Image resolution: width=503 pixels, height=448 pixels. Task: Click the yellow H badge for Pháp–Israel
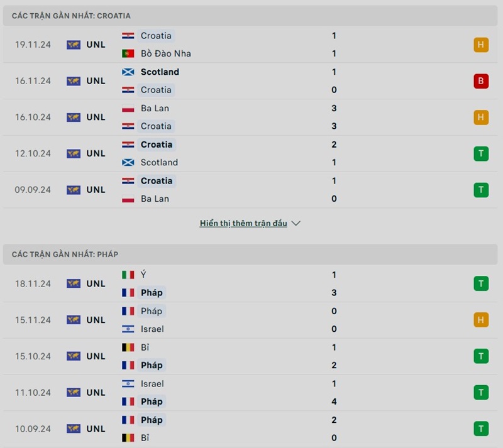click(x=481, y=320)
